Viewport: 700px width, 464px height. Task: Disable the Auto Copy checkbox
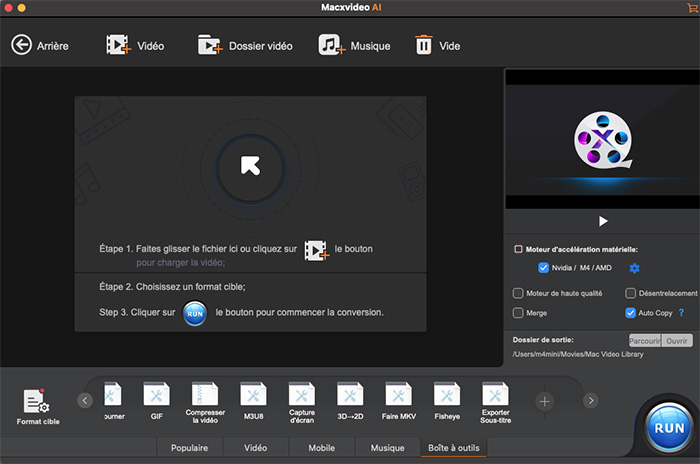point(630,313)
